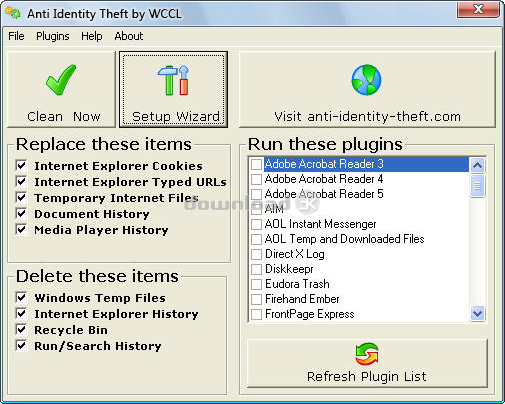Uncheck Internet Explorer Cookies

click(x=21, y=165)
